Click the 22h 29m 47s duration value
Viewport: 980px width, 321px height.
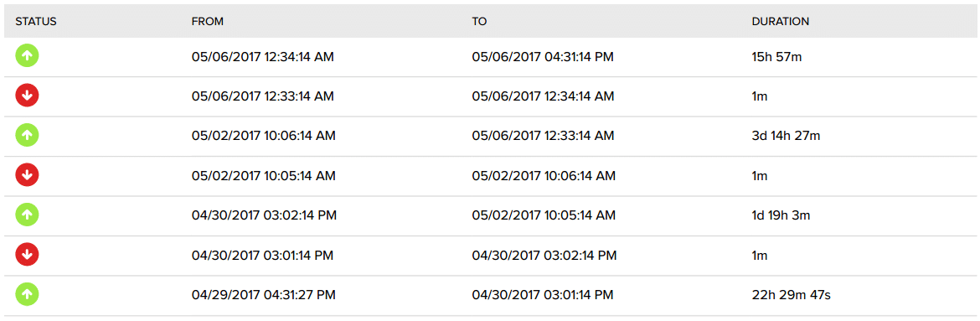[792, 295]
